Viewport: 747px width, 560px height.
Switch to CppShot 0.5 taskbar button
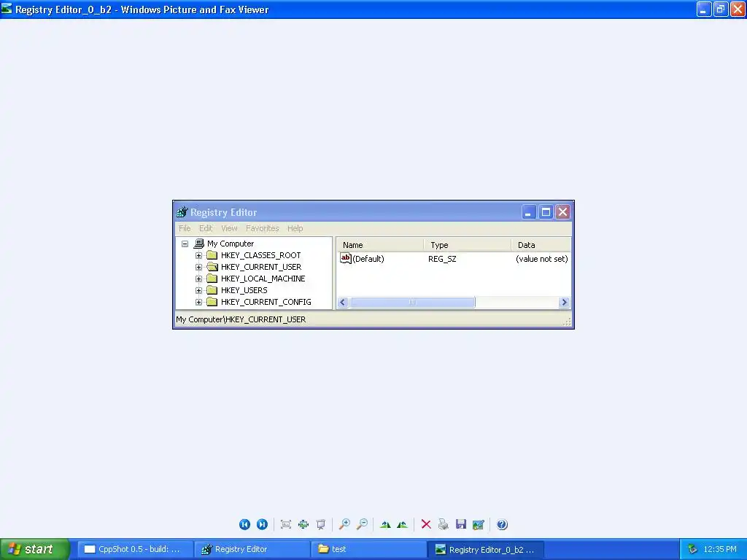tap(135, 549)
